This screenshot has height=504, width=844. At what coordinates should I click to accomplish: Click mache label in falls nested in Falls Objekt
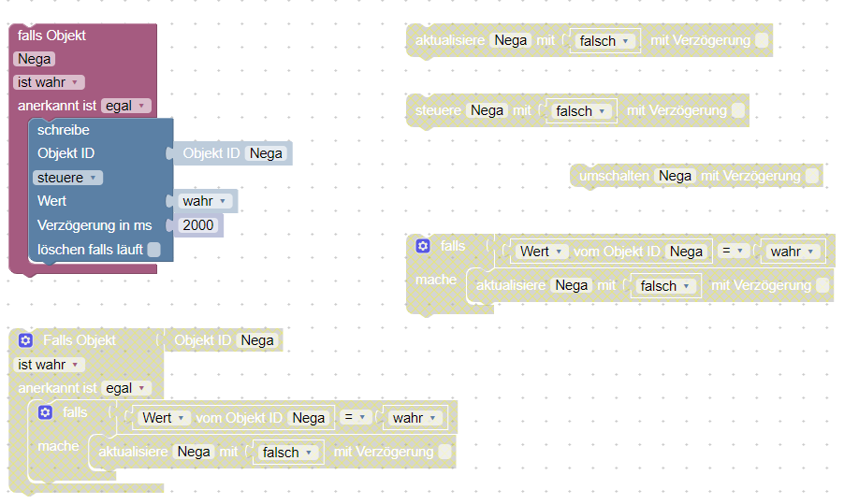click(58, 446)
